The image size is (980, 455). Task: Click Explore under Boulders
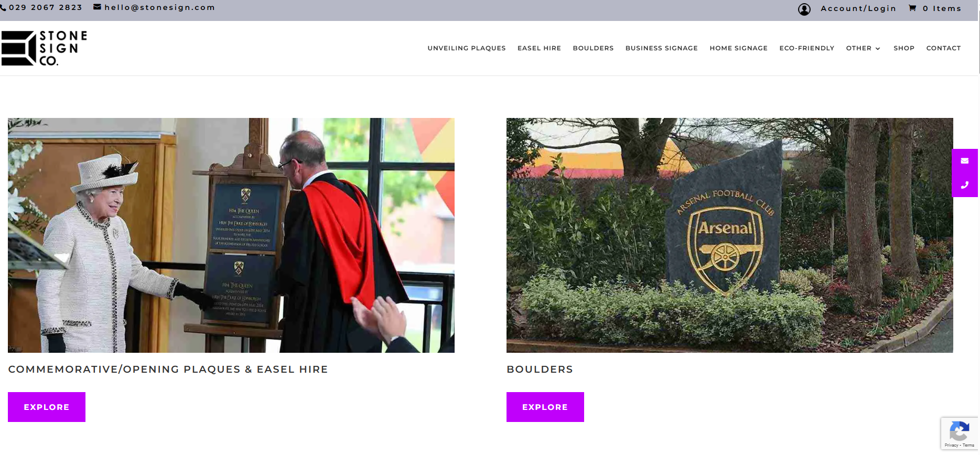(545, 407)
